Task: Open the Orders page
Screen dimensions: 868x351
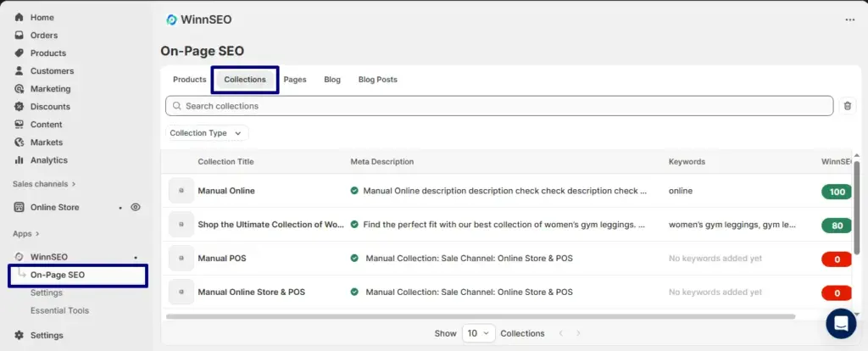Action: pos(44,35)
